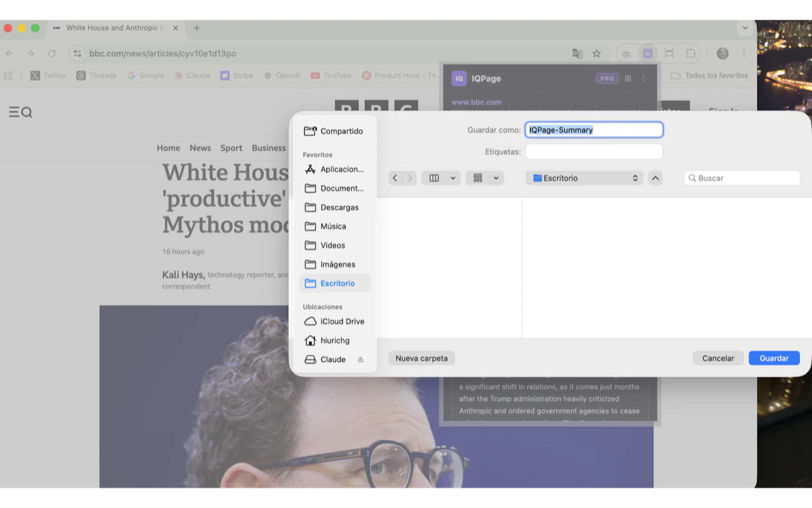Viewport: 812px width, 508px height.
Task: Open a new browser tab
Action: point(197,28)
